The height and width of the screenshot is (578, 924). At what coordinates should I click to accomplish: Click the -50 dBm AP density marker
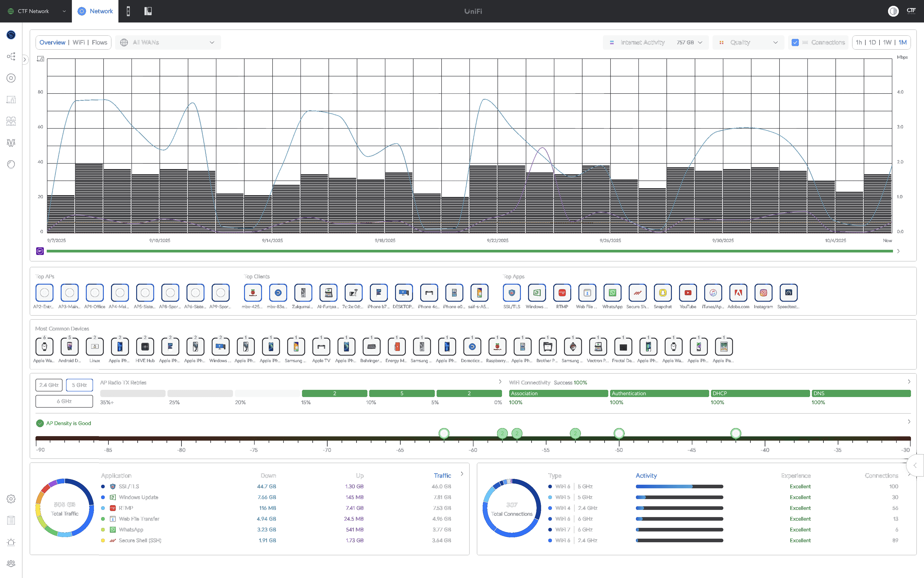(619, 433)
